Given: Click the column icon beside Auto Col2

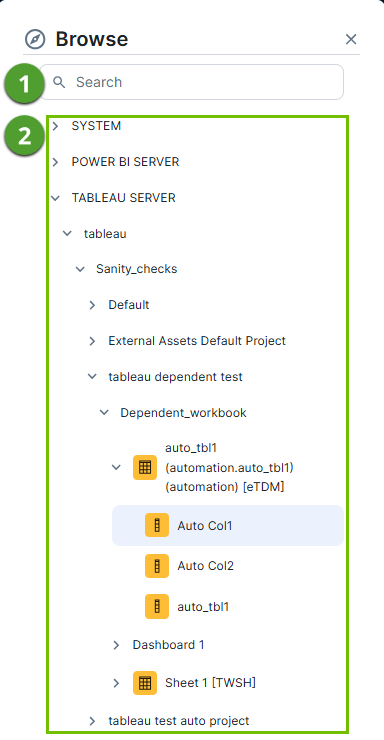Looking at the screenshot, I should pyautogui.click(x=157, y=566).
